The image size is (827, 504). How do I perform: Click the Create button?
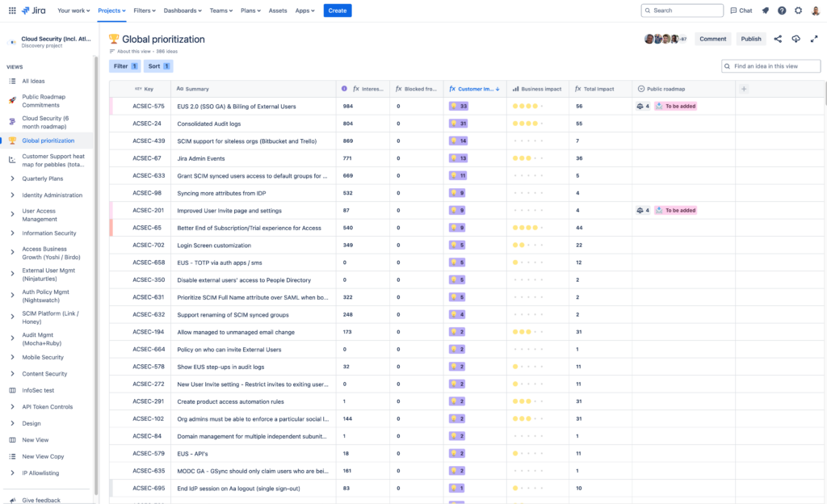pyautogui.click(x=338, y=10)
